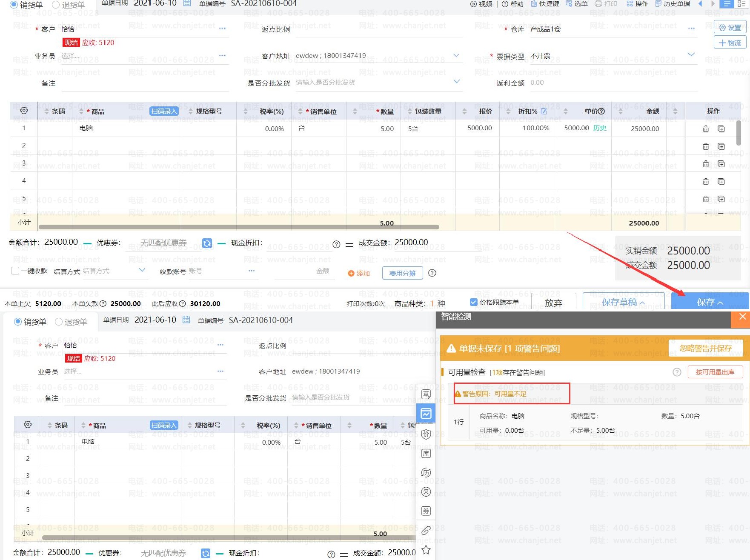Screen dimensions: 750x560
Task: Click the 忽略警告并保存 button
Action: (x=705, y=349)
